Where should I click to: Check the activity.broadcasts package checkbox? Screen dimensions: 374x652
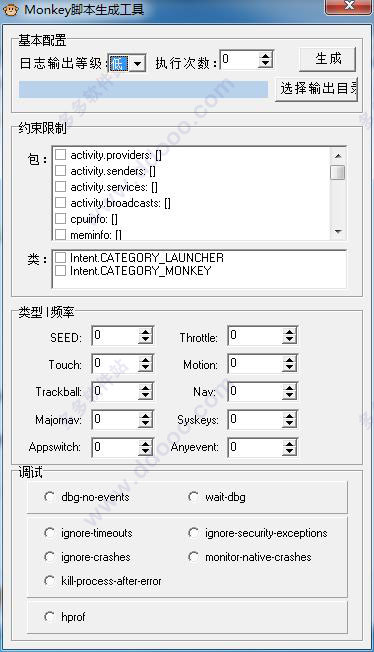[x=61, y=203]
